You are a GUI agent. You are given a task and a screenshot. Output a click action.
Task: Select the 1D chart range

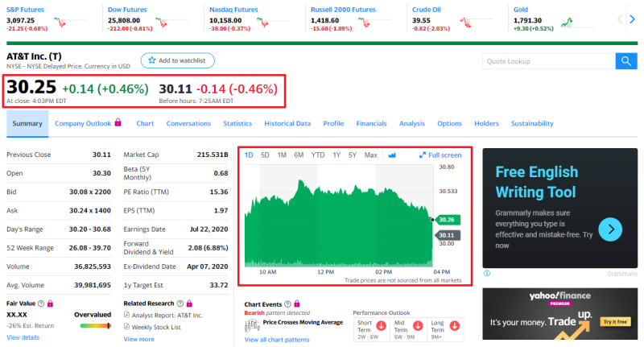pos(249,155)
